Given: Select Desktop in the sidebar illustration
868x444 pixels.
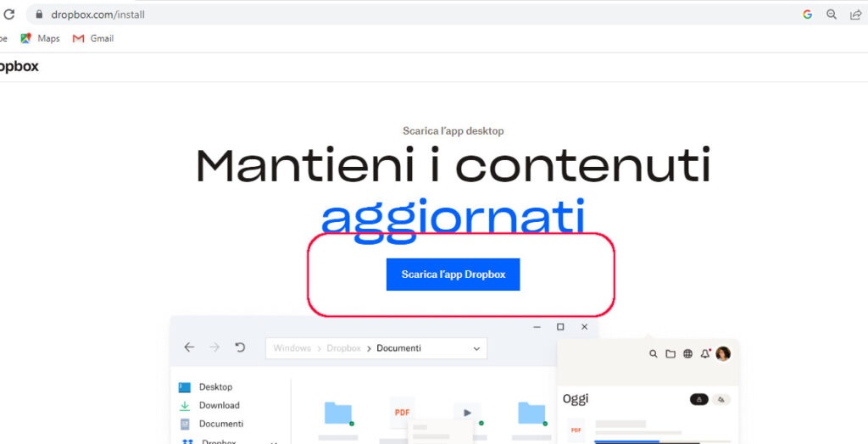Looking at the screenshot, I should pyautogui.click(x=205, y=387).
